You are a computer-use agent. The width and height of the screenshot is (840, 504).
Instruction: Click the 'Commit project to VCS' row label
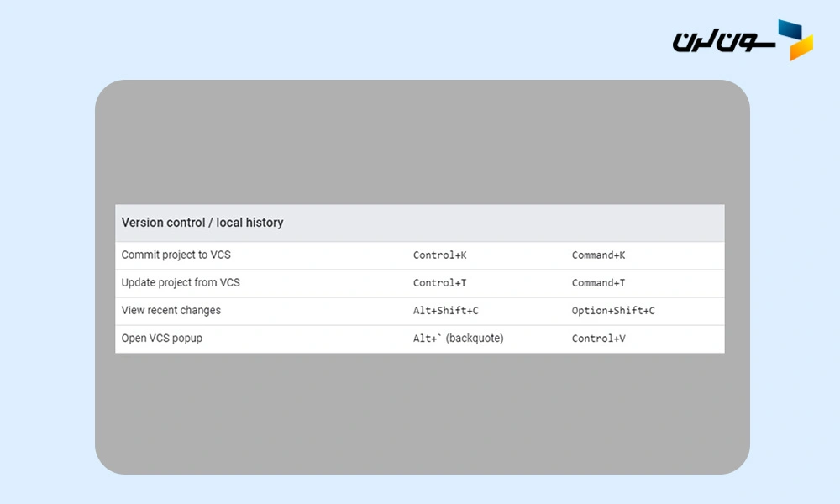[176, 255]
